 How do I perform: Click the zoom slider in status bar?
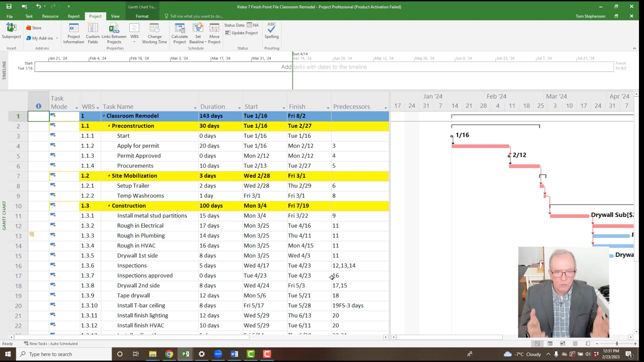[x=616, y=344]
